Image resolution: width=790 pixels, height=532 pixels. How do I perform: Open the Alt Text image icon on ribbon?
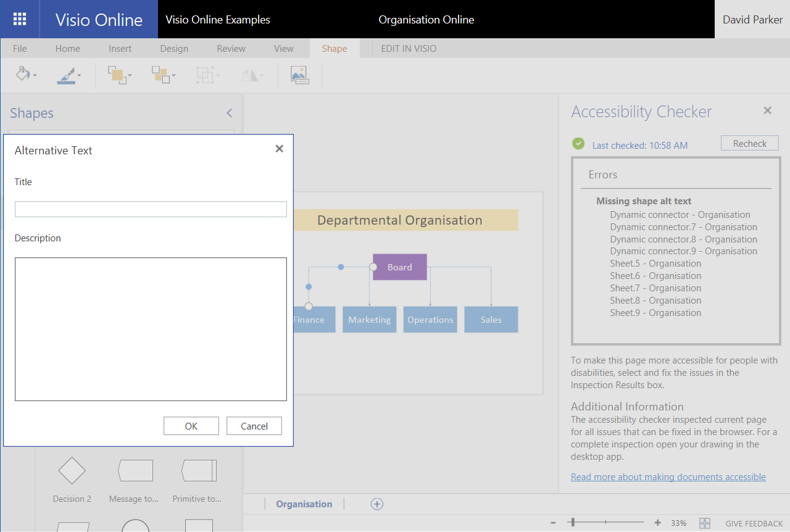299,74
